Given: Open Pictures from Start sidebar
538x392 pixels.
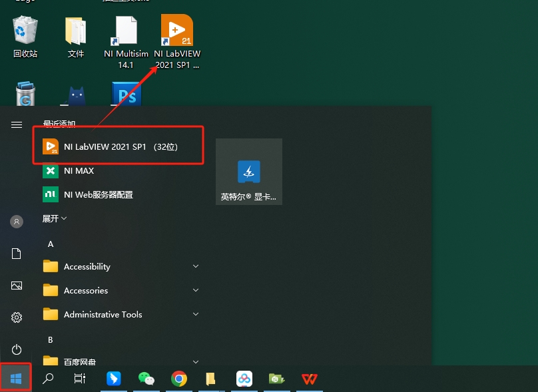Looking at the screenshot, I should tap(17, 286).
